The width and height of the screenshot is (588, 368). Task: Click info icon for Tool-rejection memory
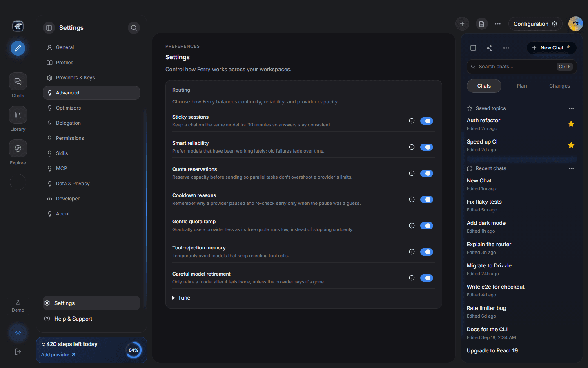tap(412, 252)
